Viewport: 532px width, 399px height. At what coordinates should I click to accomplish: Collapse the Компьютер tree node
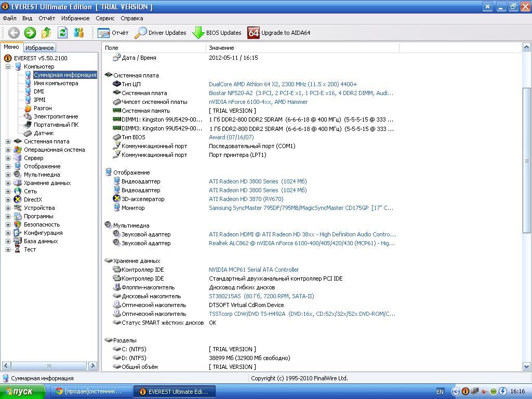(x=8, y=67)
